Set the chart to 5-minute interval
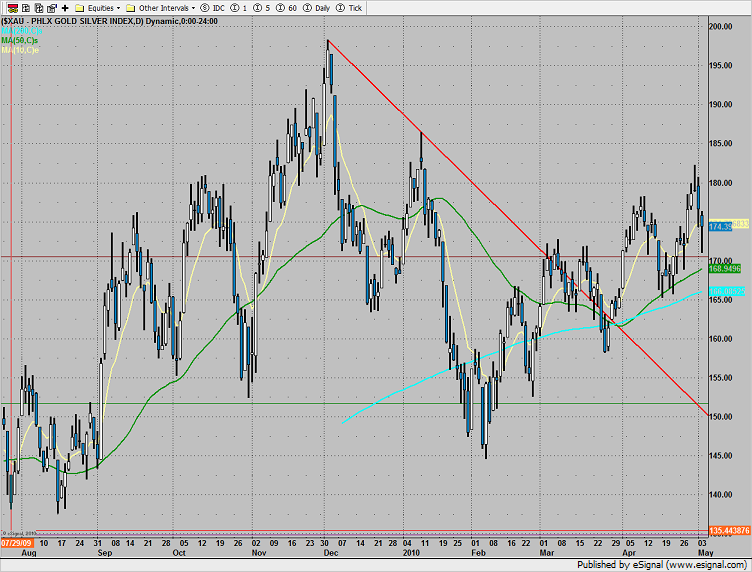This screenshot has height=572, width=752. pos(261,7)
